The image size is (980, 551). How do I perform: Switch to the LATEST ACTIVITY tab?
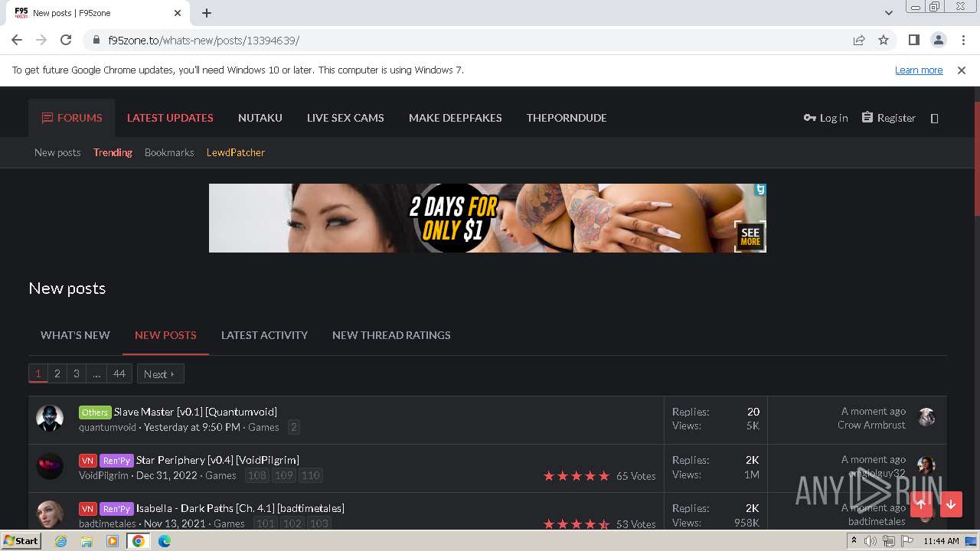tap(264, 335)
